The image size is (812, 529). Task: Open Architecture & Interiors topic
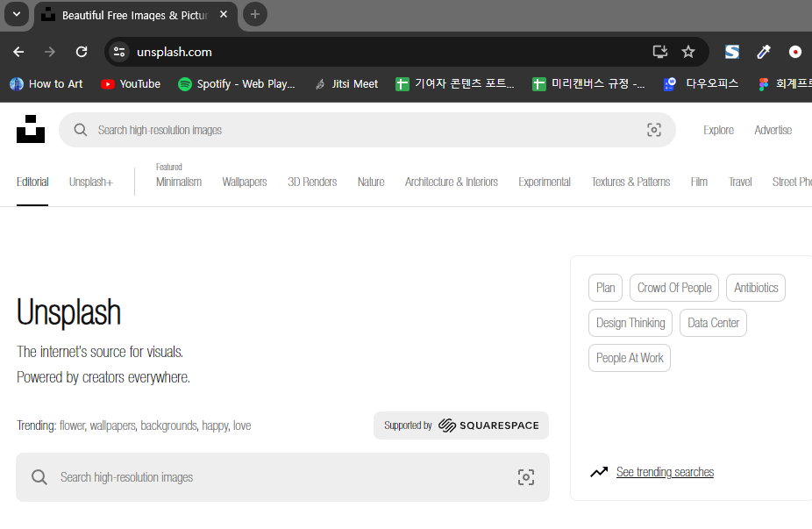pyautogui.click(x=451, y=182)
